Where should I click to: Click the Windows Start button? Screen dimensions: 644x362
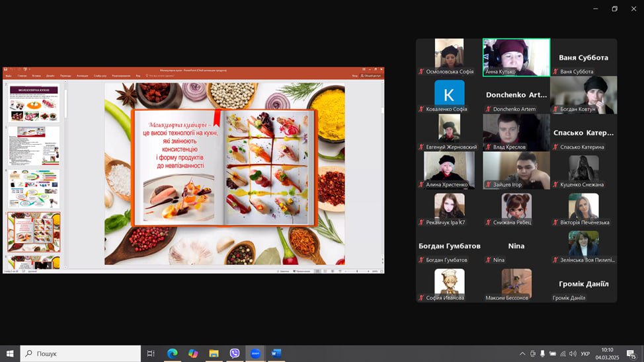[x=10, y=353]
